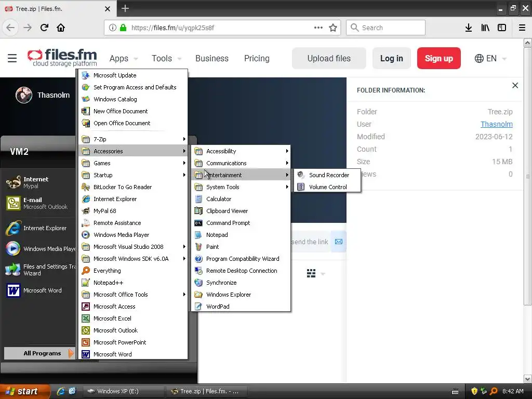Viewport: 532px width, 399px height.
Task: Expand the Communications submenu
Action: pyautogui.click(x=241, y=163)
